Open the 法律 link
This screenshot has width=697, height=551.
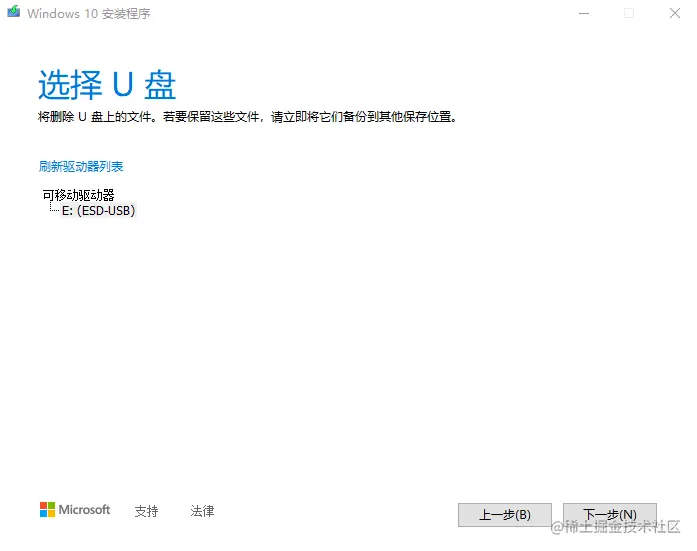pos(202,511)
